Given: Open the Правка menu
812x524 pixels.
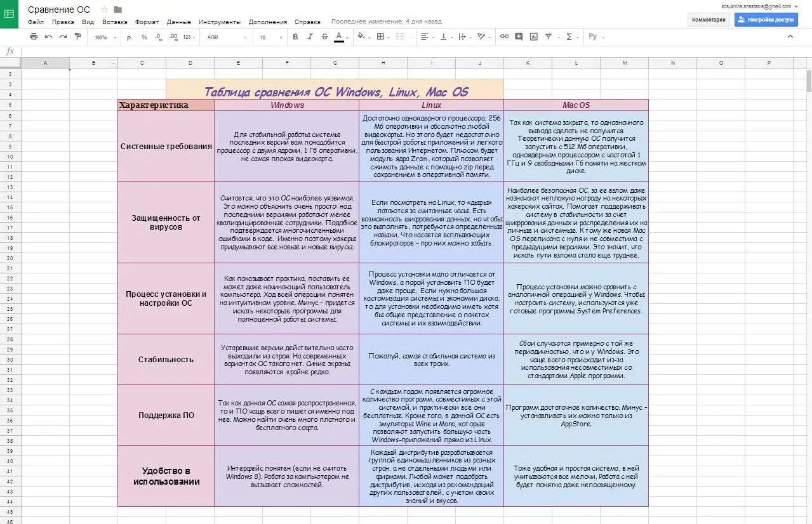Looking at the screenshot, I should coord(63,22).
